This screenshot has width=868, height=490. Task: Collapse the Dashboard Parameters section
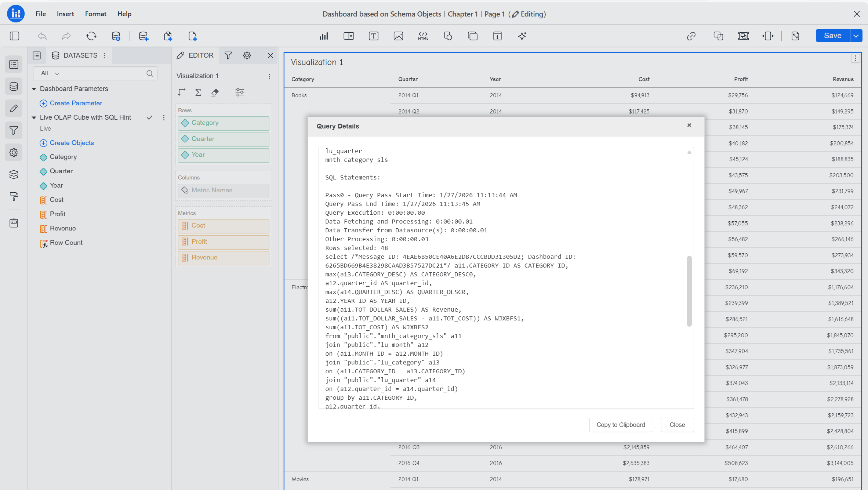coord(34,89)
